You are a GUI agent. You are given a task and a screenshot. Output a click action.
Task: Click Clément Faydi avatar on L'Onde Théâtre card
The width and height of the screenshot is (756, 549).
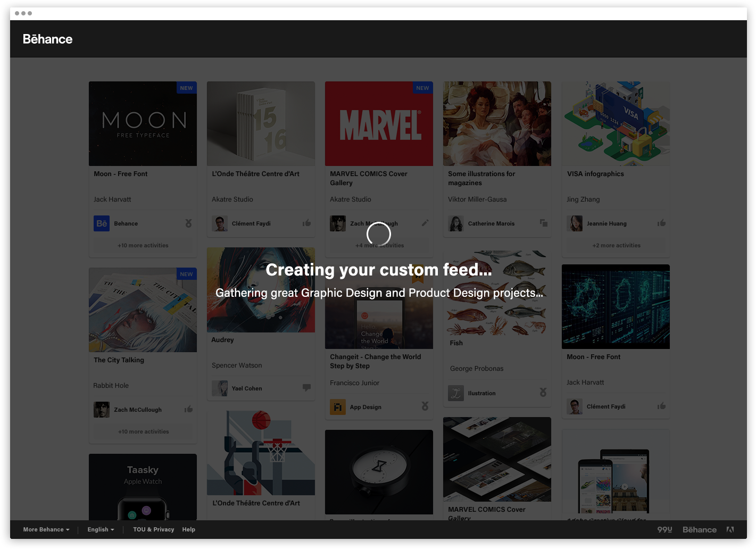pos(220,223)
